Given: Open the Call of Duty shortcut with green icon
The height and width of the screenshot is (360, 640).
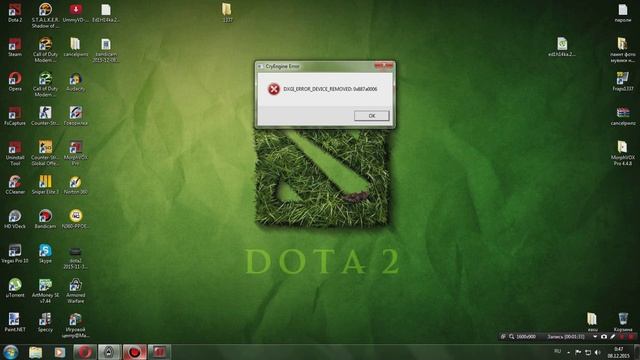Looking at the screenshot, I should 45,84.
